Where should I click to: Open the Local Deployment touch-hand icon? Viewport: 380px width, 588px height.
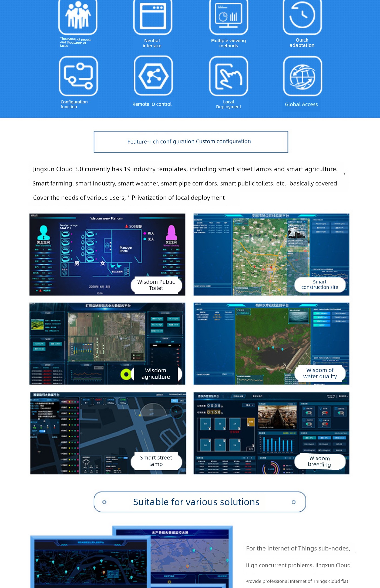(228, 76)
